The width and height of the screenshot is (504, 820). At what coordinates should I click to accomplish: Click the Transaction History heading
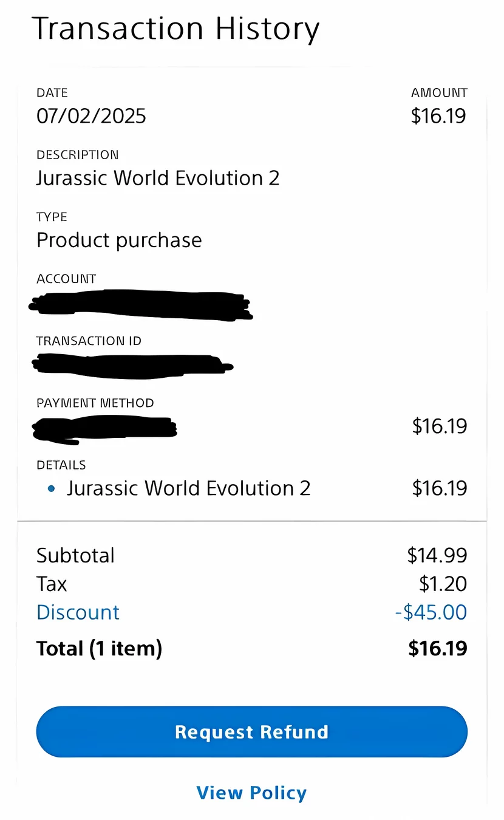pos(175,29)
